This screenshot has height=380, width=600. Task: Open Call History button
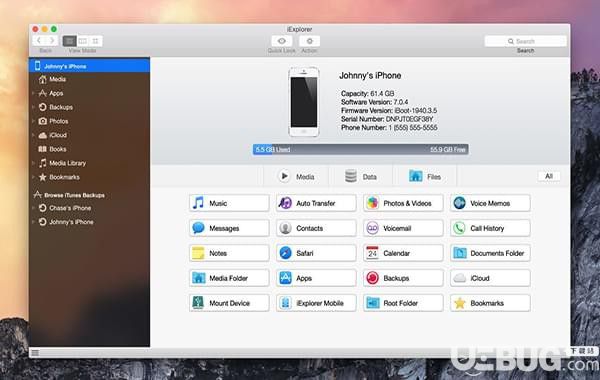click(490, 228)
